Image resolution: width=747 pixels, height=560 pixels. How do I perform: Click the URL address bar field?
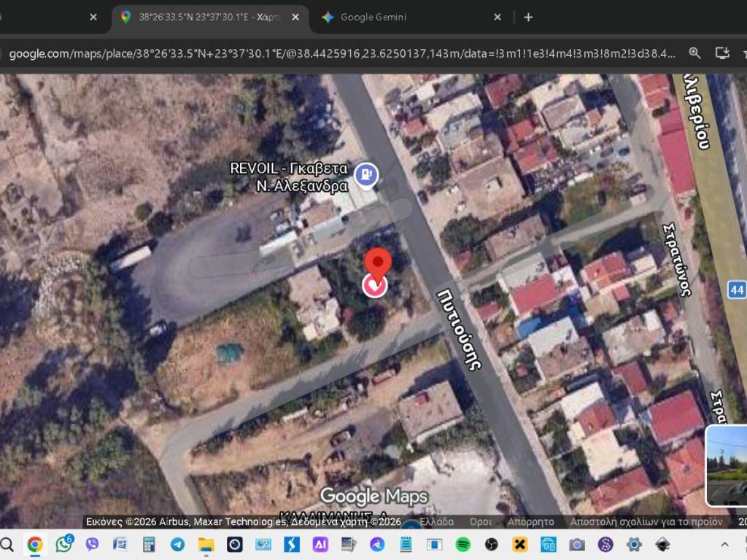(341, 53)
